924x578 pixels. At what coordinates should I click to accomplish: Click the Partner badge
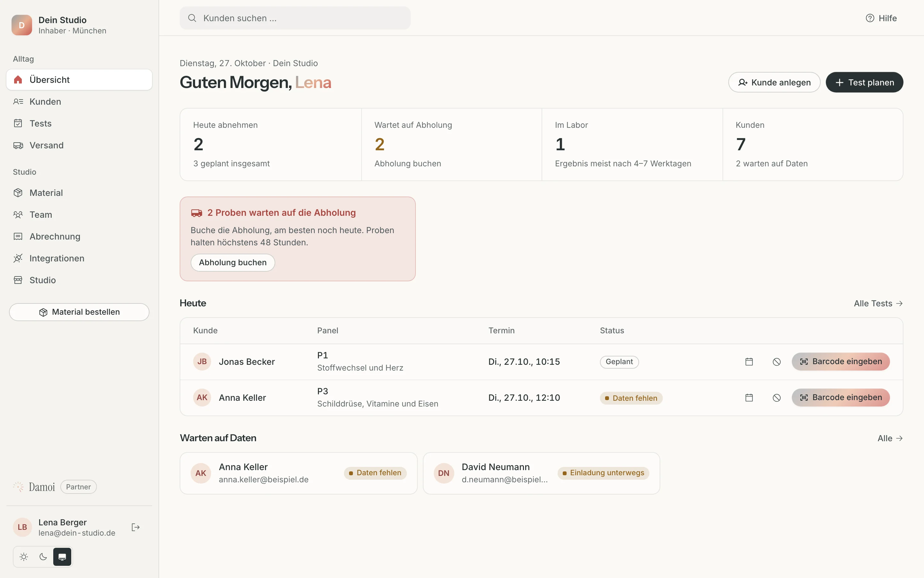[78, 486]
